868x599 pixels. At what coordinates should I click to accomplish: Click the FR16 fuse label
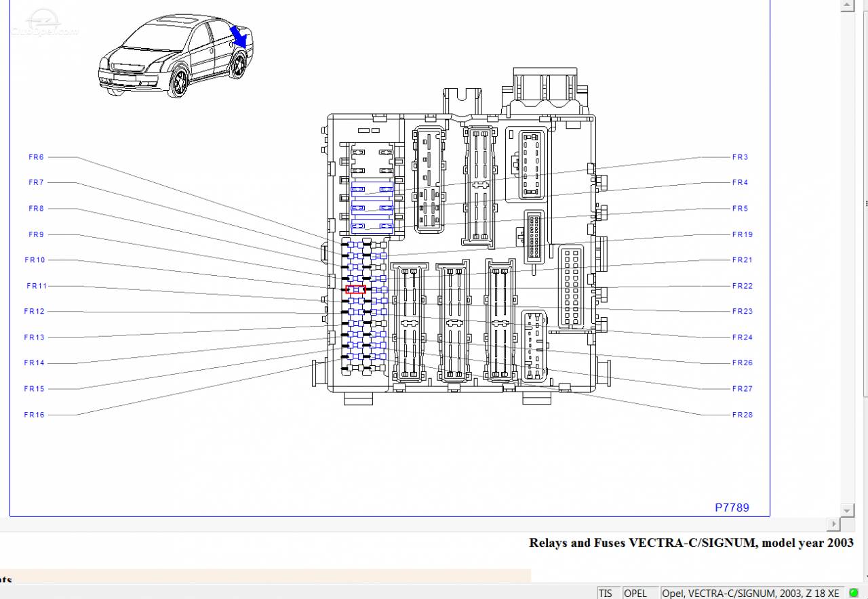click(35, 415)
